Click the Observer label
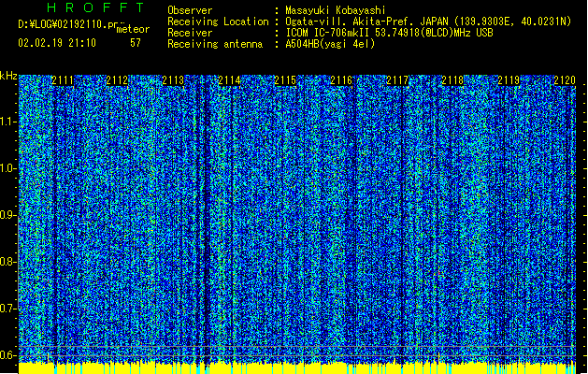The height and width of the screenshot is (374, 588). tap(190, 10)
